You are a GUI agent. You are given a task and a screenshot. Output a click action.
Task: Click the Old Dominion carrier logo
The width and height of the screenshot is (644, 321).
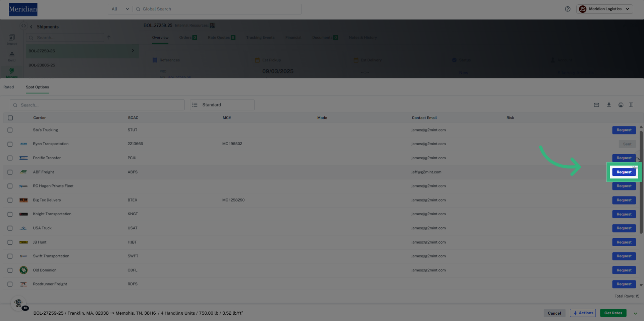click(x=23, y=270)
